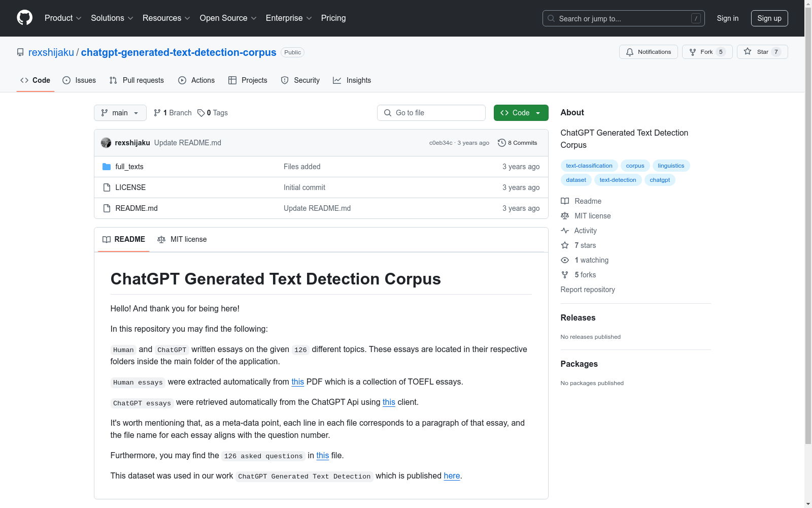Click the linguistics topic tag

click(671, 166)
